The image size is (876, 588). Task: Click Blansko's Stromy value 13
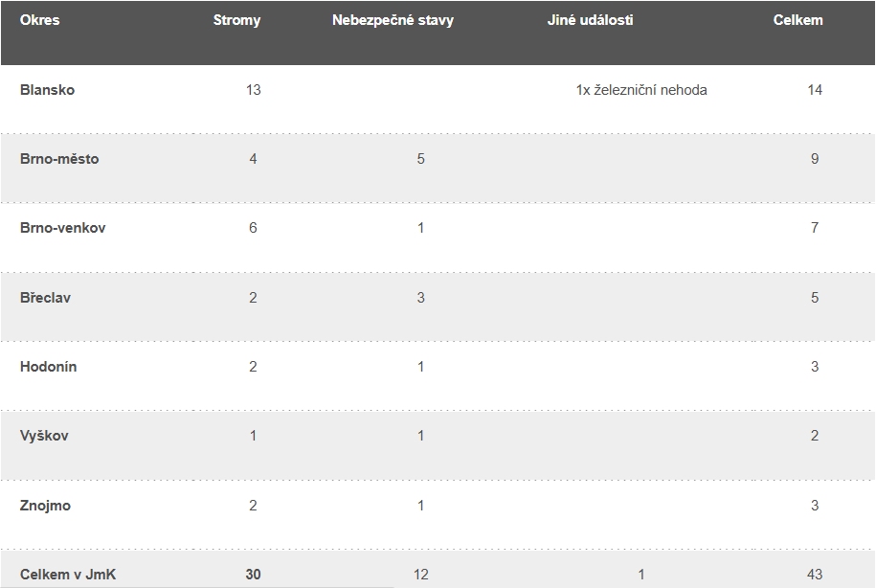(x=253, y=90)
